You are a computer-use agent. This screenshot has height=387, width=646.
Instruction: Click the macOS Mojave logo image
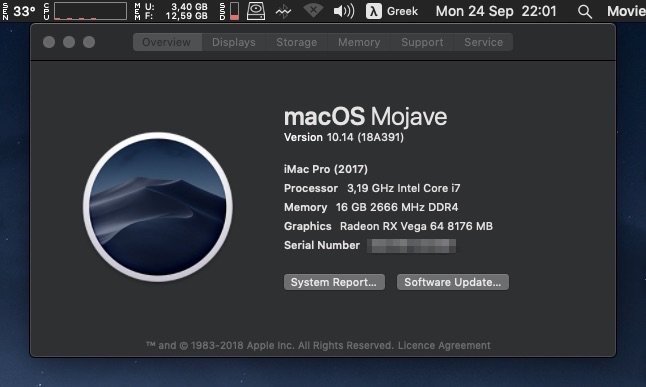[x=158, y=207]
